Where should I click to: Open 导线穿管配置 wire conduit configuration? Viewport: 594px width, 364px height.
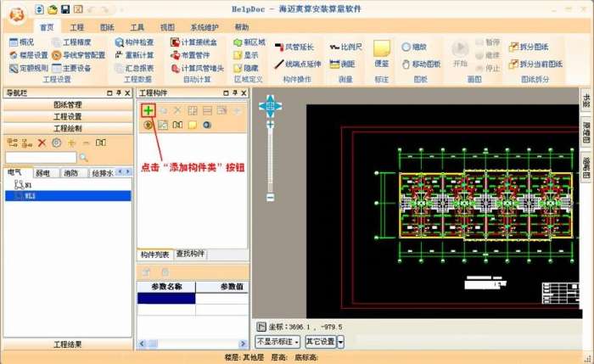pyautogui.click(x=78, y=55)
